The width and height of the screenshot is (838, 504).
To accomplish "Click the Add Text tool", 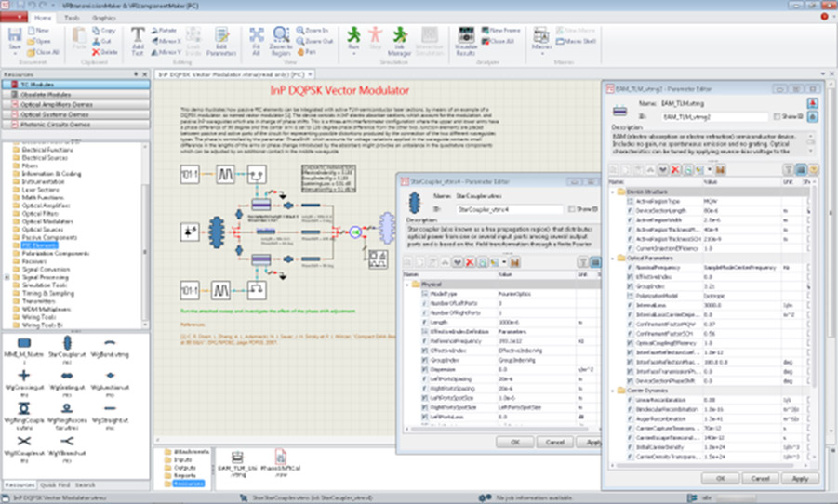I will [x=138, y=39].
